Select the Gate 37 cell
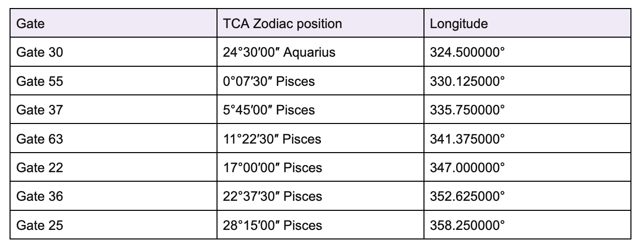 coord(114,110)
